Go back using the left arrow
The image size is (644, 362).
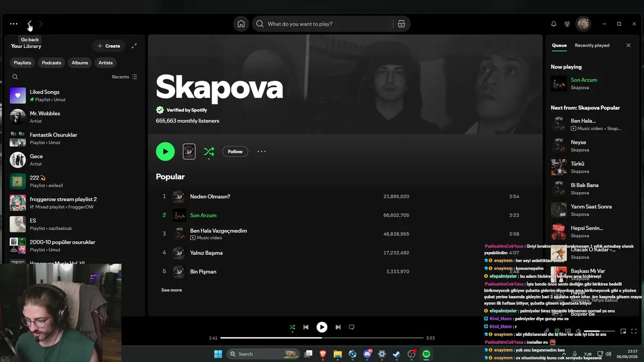tap(30, 24)
